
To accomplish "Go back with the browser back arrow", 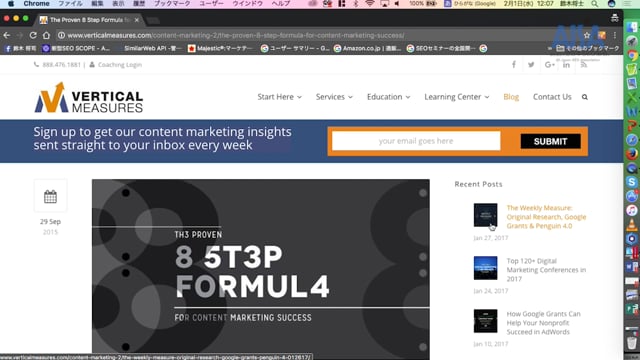I will tap(7, 36).
